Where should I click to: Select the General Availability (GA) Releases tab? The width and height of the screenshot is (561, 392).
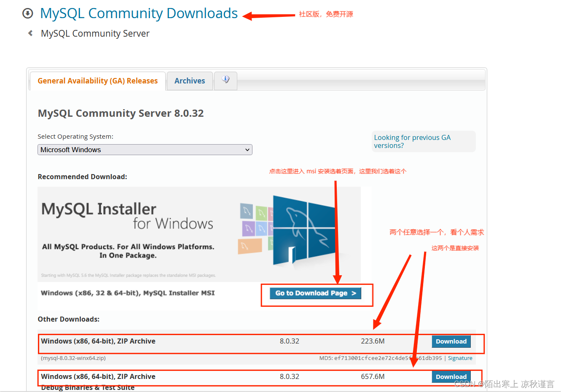click(x=97, y=81)
